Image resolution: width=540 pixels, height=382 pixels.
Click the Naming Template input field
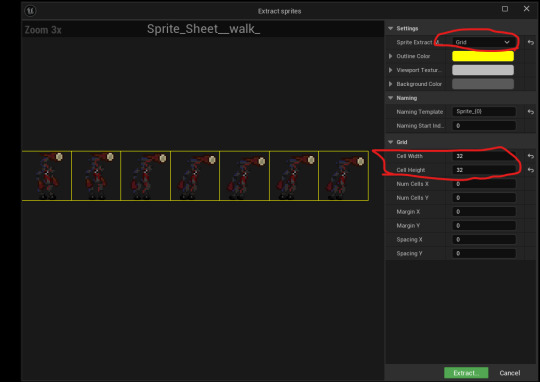tap(484, 112)
